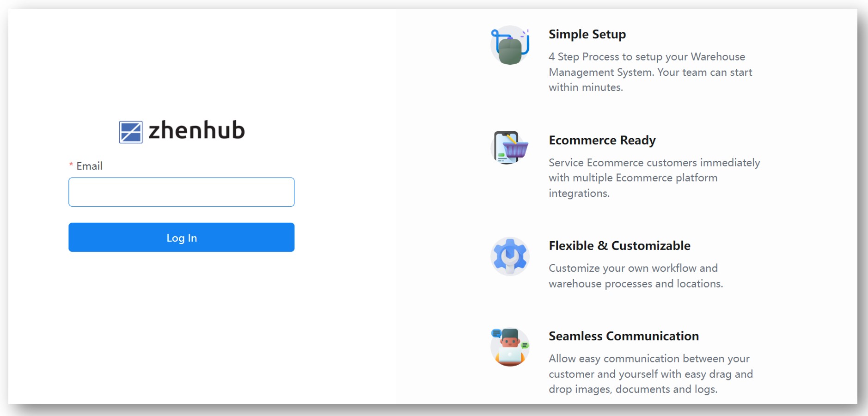Viewport: 868px width, 416px height.
Task: Click the Simple Setup mouse icon
Action: click(x=510, y=45)
